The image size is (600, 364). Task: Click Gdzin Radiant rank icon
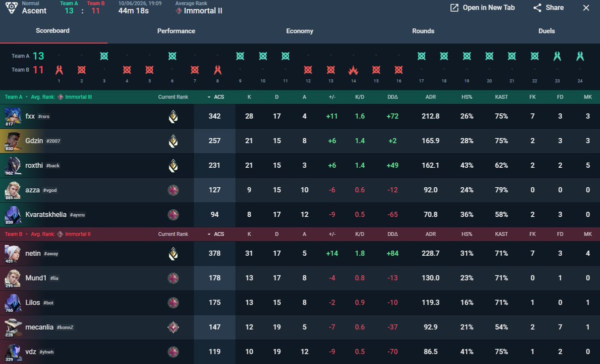tap(173, 141)
